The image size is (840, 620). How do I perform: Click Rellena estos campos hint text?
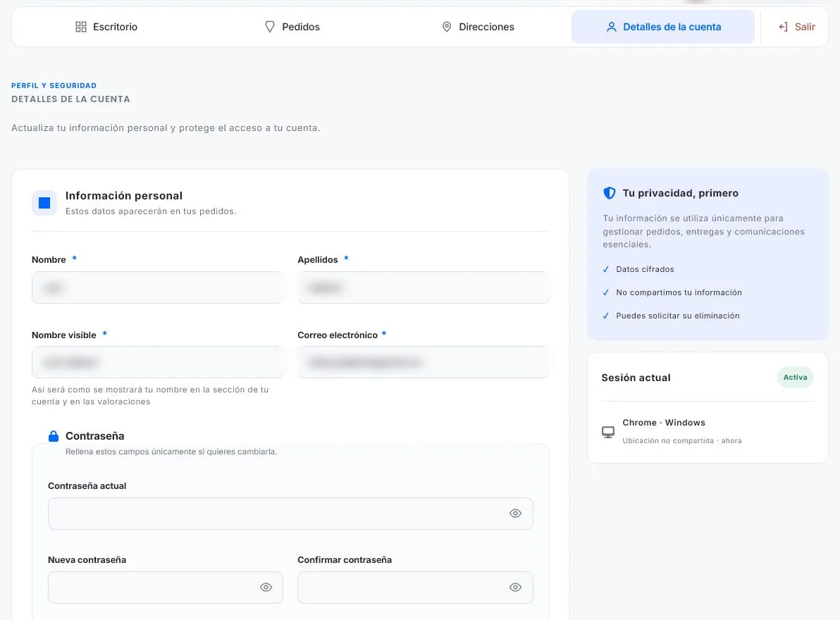pyautogui.click(x=171, y=452)
